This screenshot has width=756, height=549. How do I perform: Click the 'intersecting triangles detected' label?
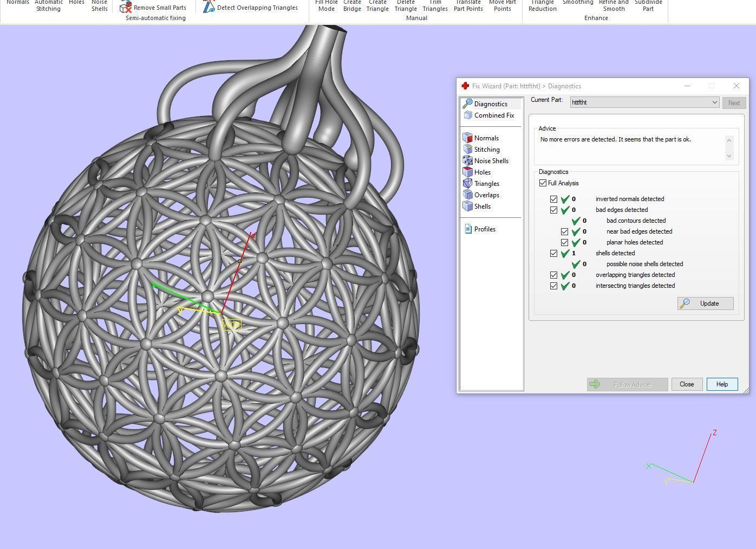point(635,286)
